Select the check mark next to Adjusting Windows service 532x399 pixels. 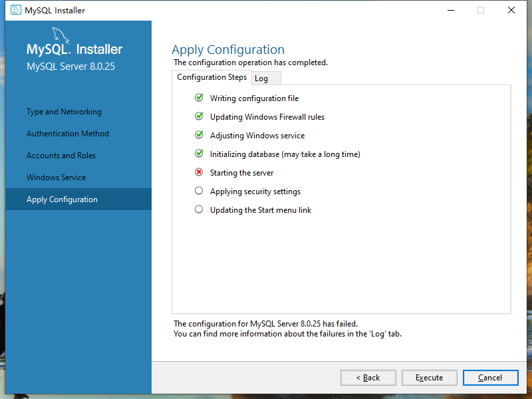(198, 134)
